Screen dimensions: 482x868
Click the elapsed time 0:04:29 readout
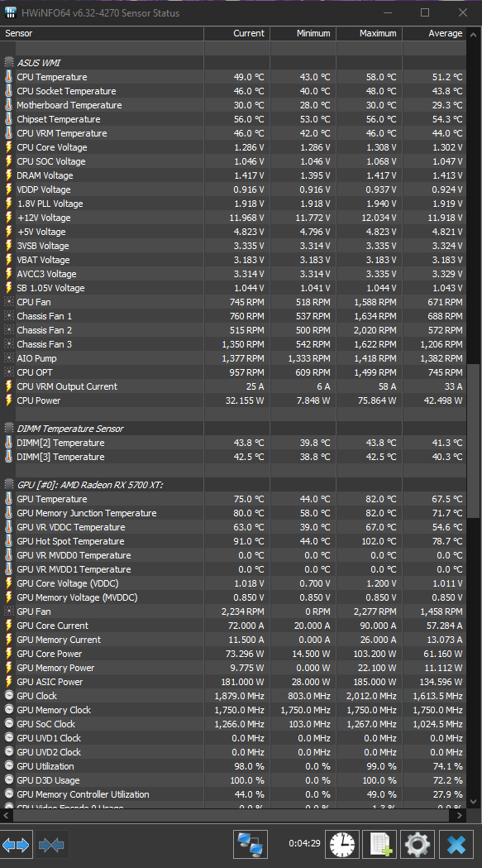click(304, 844)
